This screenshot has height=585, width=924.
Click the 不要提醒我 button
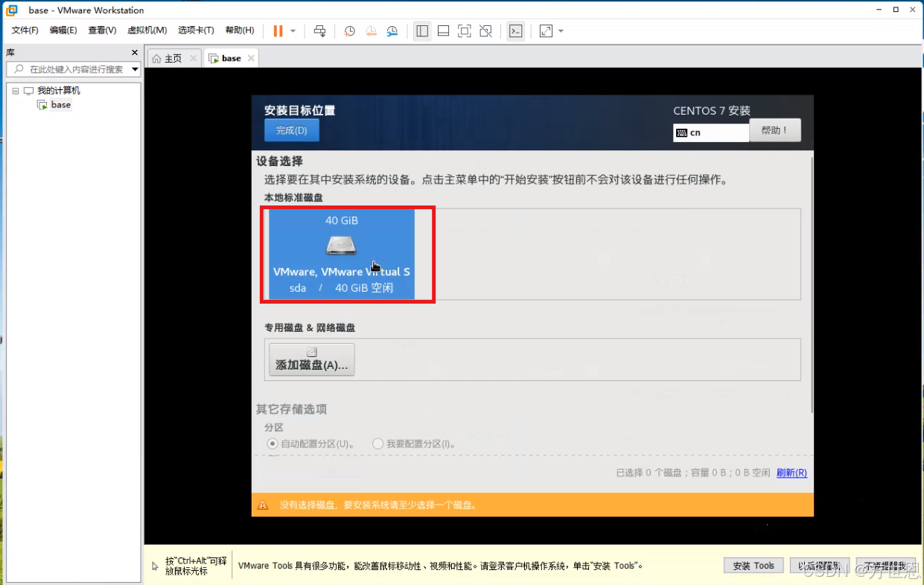point(885,566)
